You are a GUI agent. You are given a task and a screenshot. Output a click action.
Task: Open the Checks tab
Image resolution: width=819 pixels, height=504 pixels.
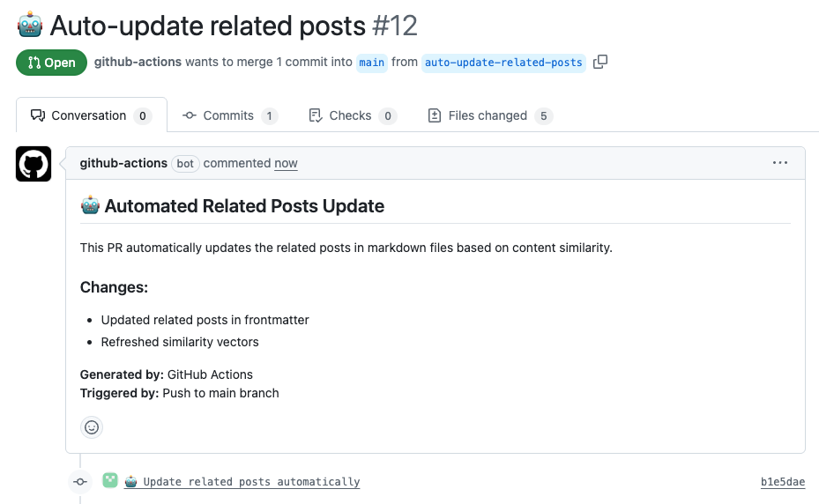click(353, 115)
